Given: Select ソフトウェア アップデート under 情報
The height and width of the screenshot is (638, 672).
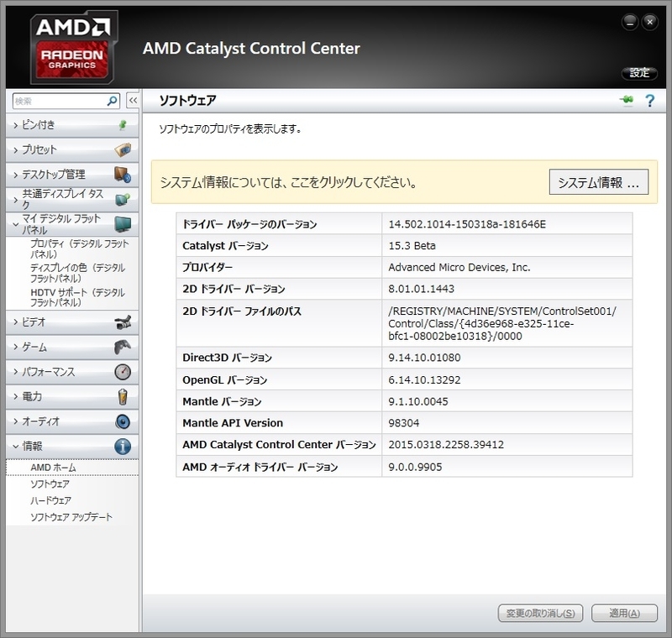Looking at the screenshot, I should tap(71, 517).
